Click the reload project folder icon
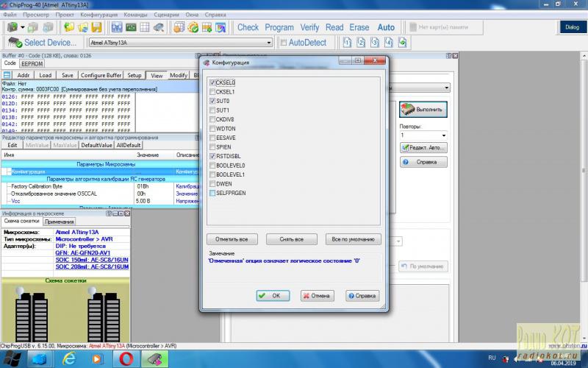 [x=83, y=27]
